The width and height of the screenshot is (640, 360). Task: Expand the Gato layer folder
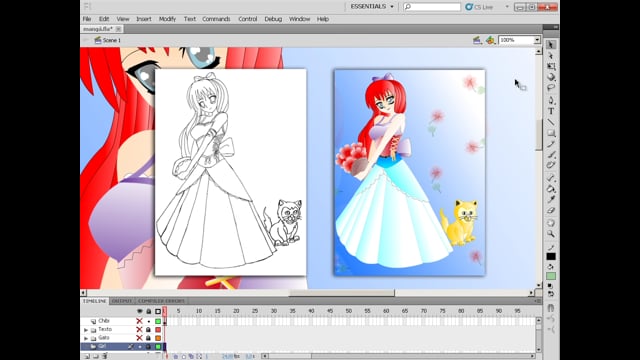click(x=86, y=338)
